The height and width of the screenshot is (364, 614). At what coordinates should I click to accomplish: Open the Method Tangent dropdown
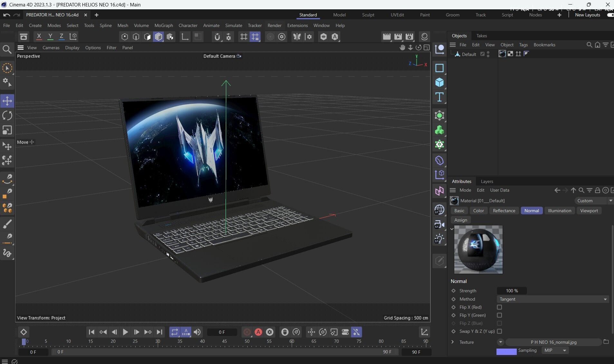coord(553,299)
